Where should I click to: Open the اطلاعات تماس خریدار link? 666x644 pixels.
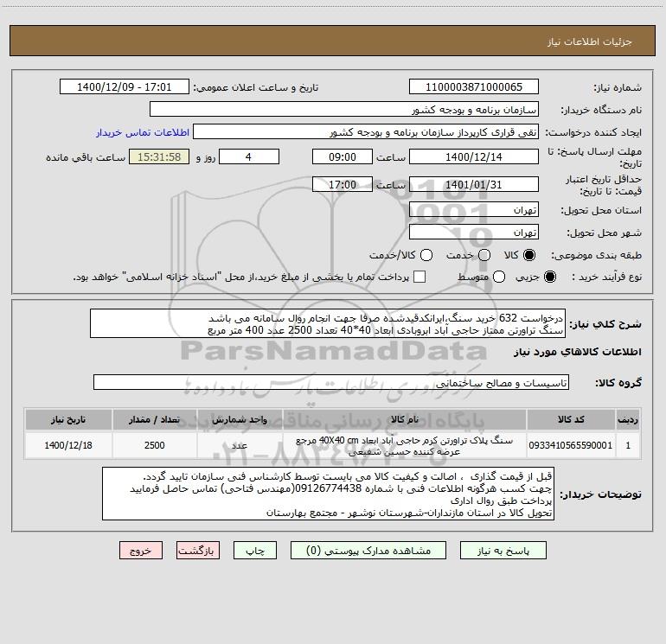click(x=143, y=132)
